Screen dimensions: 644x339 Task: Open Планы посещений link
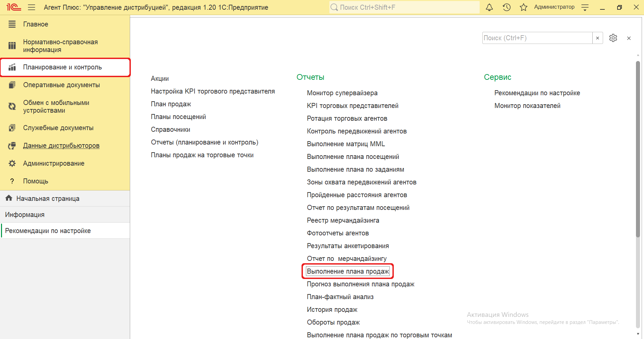(178, 117)
